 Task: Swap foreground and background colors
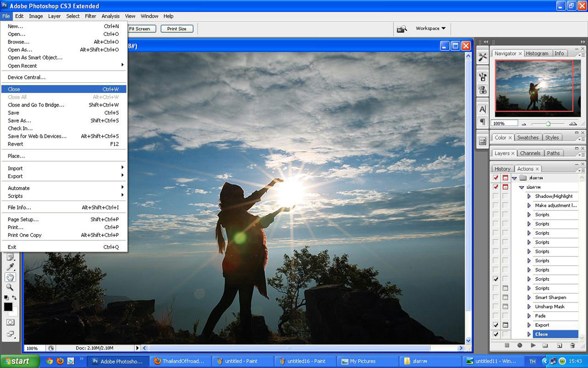click(x=15, y=297)
